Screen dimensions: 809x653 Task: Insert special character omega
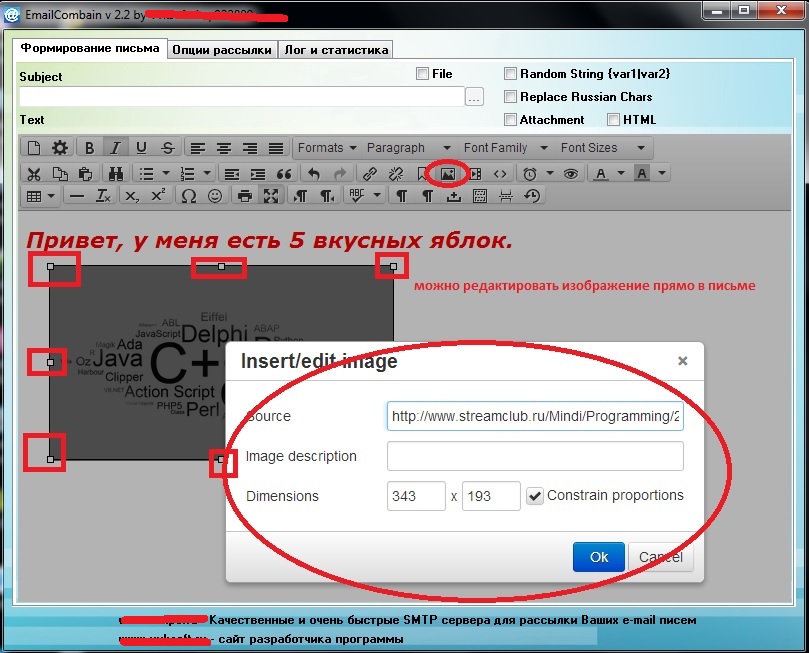[x=189, y=196]
